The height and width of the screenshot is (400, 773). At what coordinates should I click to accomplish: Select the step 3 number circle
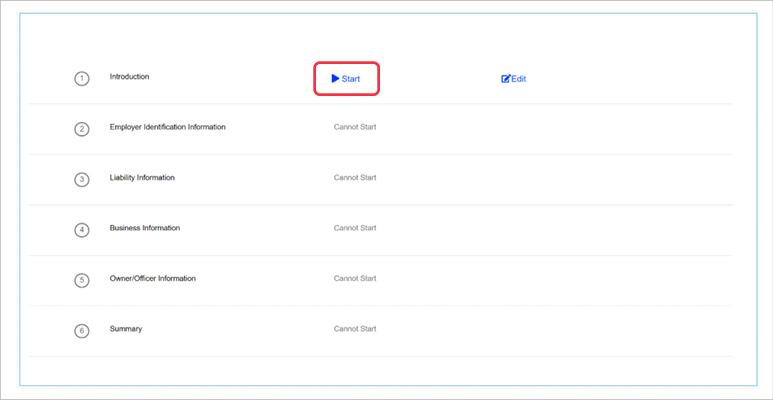coord(82,180)
